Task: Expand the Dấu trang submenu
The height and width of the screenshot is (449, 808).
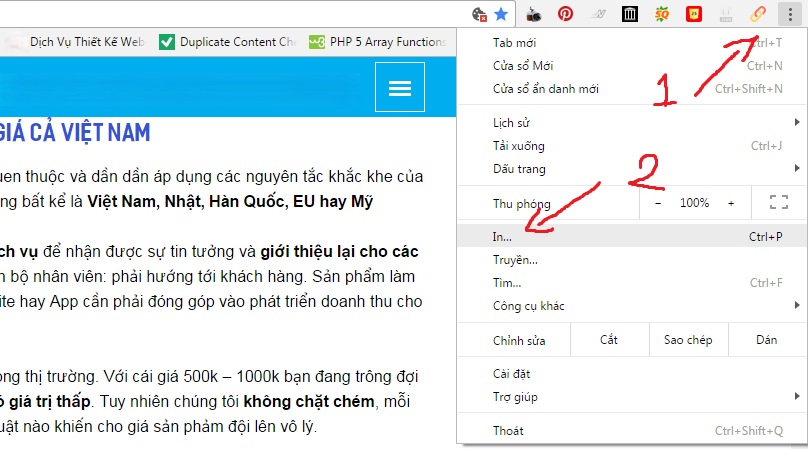Action: click(632, 169)
